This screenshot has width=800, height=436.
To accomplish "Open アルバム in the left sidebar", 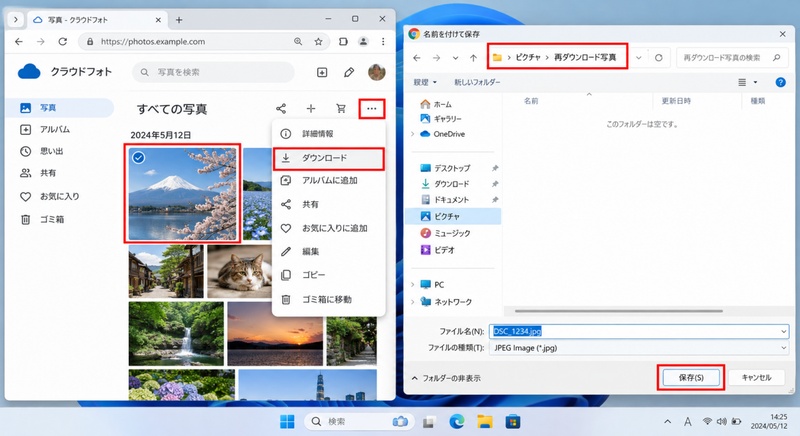I will 60,130.
